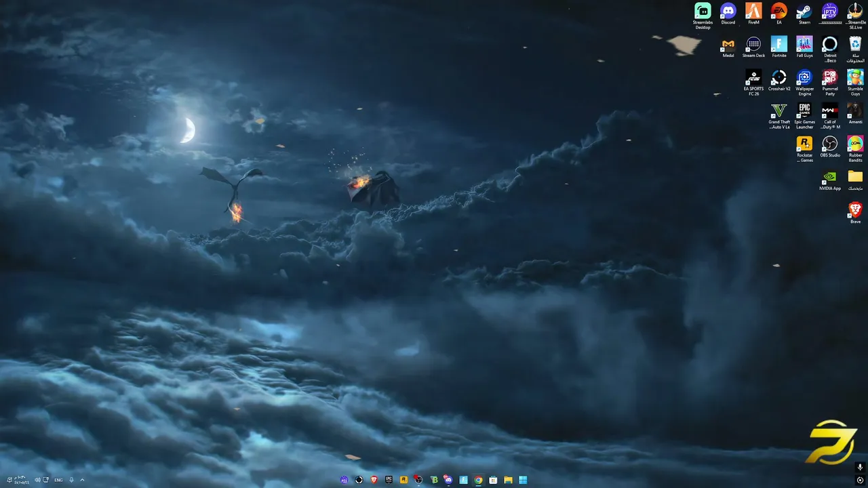Open the network status icon in tray
The height and width of the screenshot is (488, 868).
[x=45, y=480]
